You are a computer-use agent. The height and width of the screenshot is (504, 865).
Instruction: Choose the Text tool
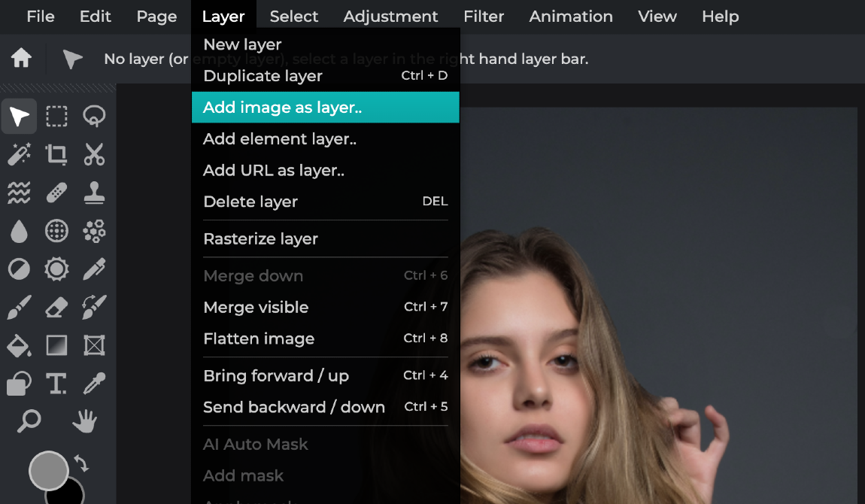[x=56, y=384]
